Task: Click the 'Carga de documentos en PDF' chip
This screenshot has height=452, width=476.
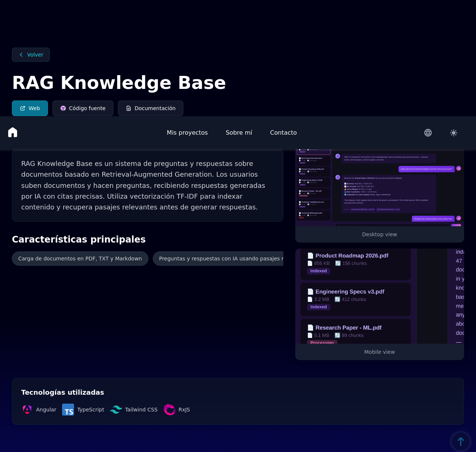Action: 80,259
